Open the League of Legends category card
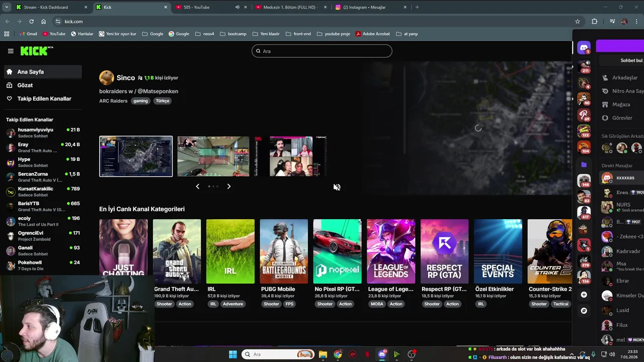Viewport: 644px width, 362px height. [x=391, y=251]
